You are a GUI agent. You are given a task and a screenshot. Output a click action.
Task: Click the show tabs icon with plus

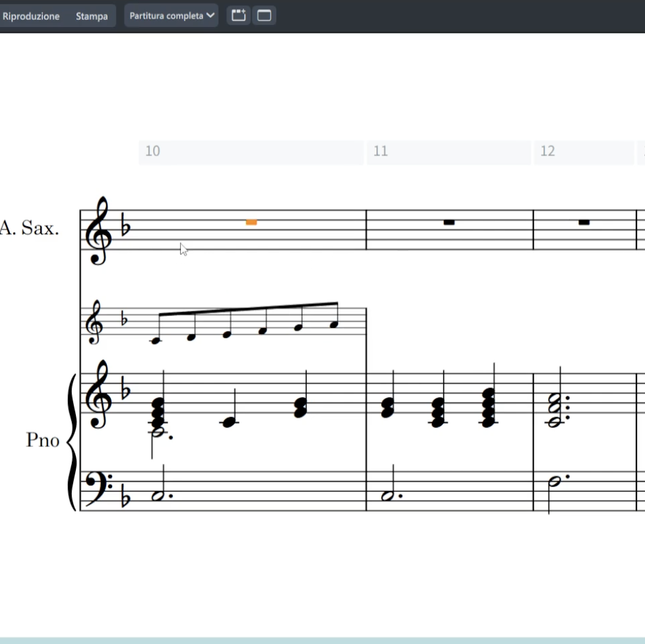[x=239, y=16]
